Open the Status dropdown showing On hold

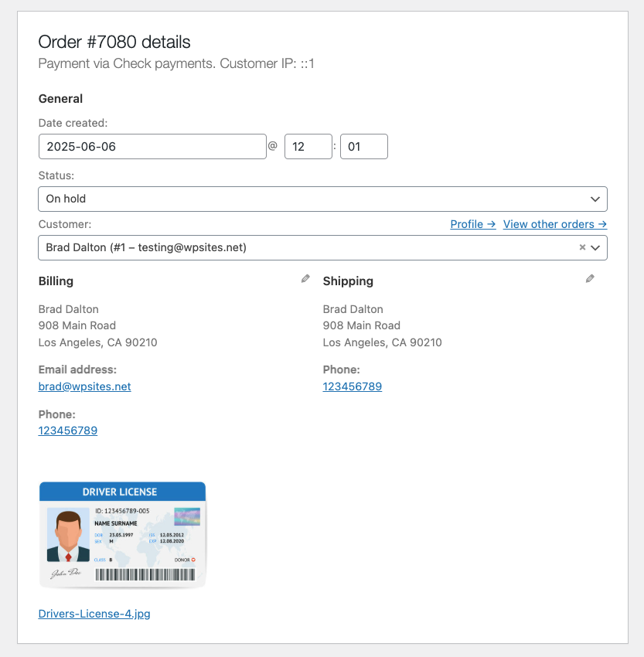click(309, 199)
